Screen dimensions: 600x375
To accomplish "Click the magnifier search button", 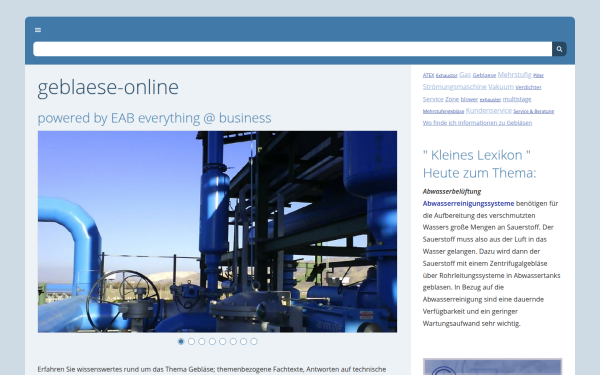I will (x=559, y=49).
